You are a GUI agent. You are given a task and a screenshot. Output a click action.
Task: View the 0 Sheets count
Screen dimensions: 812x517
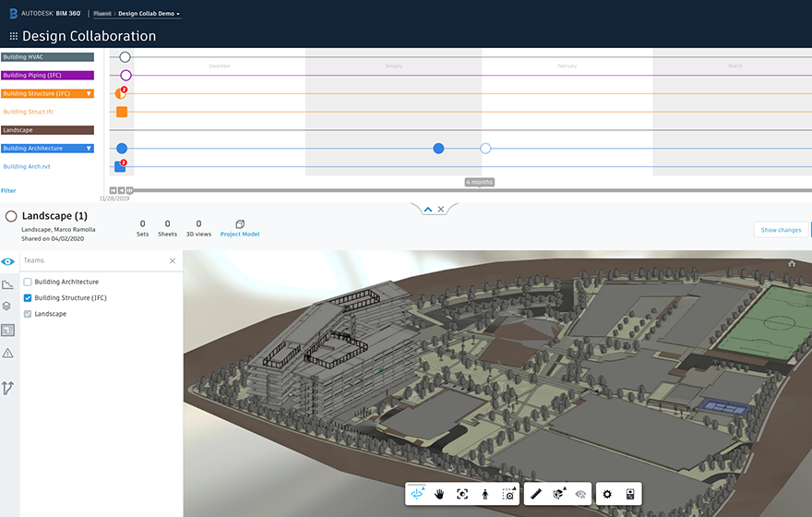[x=167, y=228]
